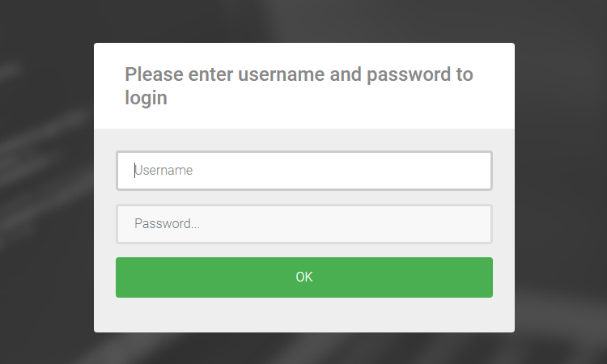Select the Username placeholder text
This screenshot has width=607, height=364.
(163, 170)
